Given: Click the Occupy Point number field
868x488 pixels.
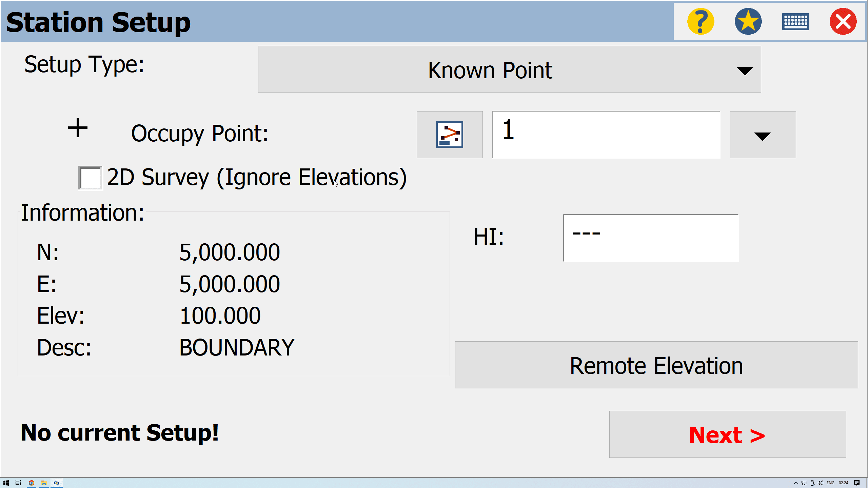Looking at the screenshot, I should 606,135.
